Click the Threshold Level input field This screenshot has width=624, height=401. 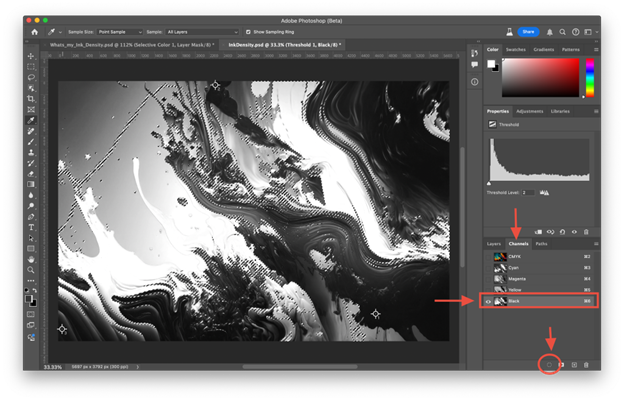point(526,192)
